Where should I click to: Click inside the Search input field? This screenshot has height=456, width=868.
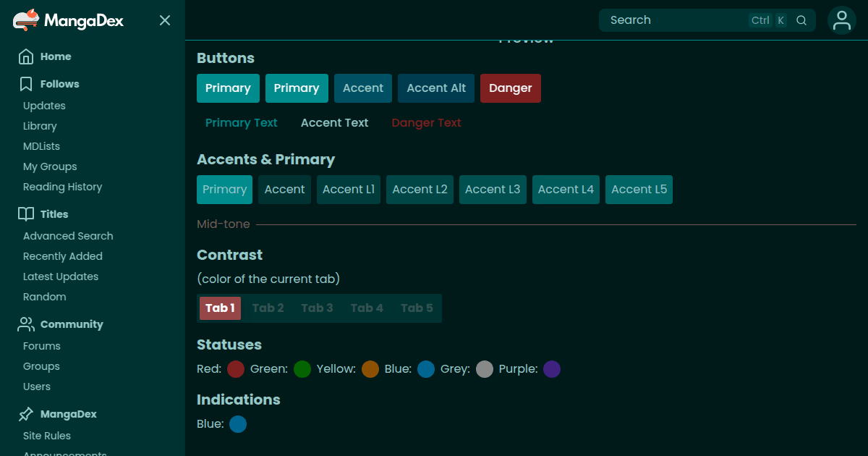pos(707,20)
